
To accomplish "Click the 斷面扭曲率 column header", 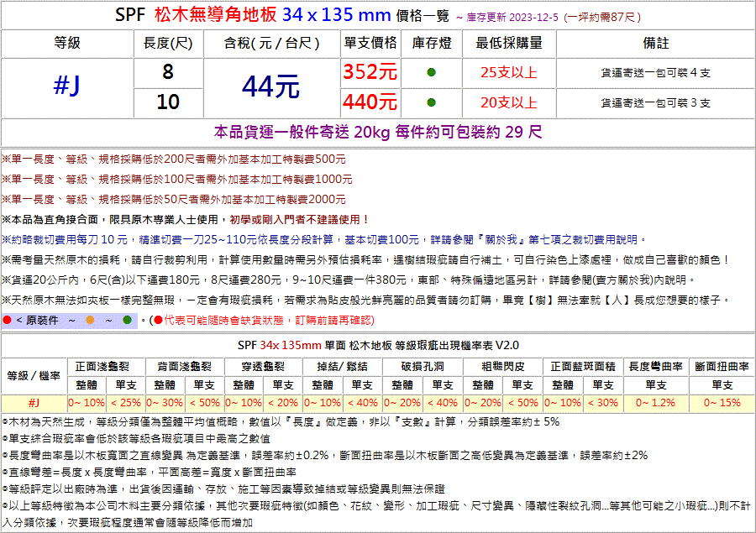I will 722,367.
